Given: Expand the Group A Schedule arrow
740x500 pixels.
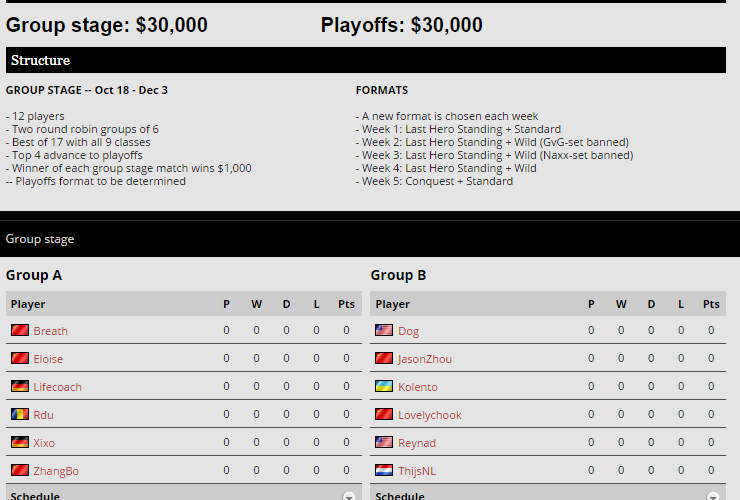Looking at the screenshot, I should (x=349, y=496).
